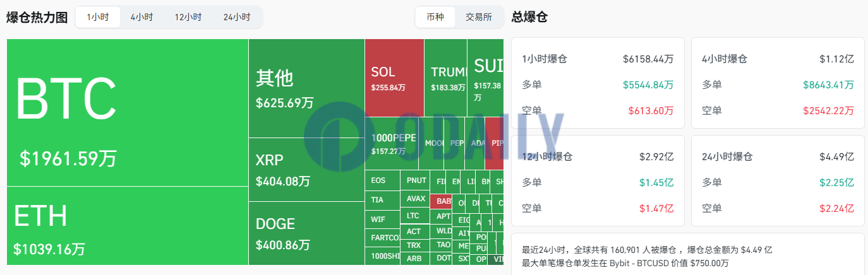Click DOGE amount $400.86万
The height and width of the screenshot is (275, 868).
pos(283,245)
